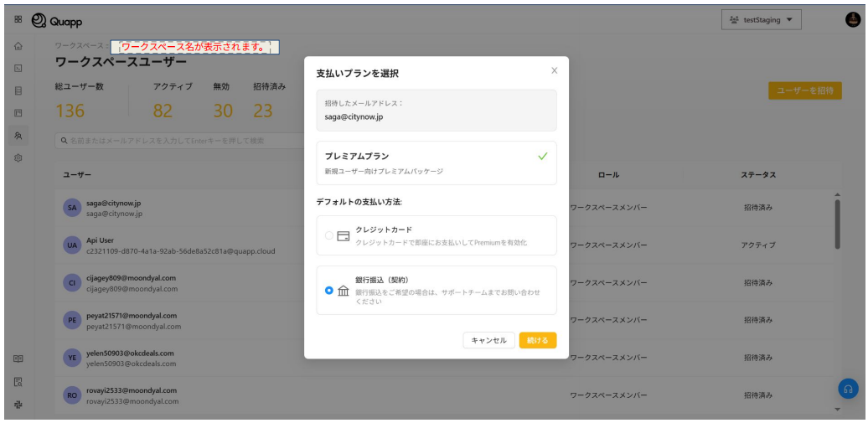Viewport: 868px width, 423px height.
Task: Click the UA avatar for Api User
Action: [73, 245]
